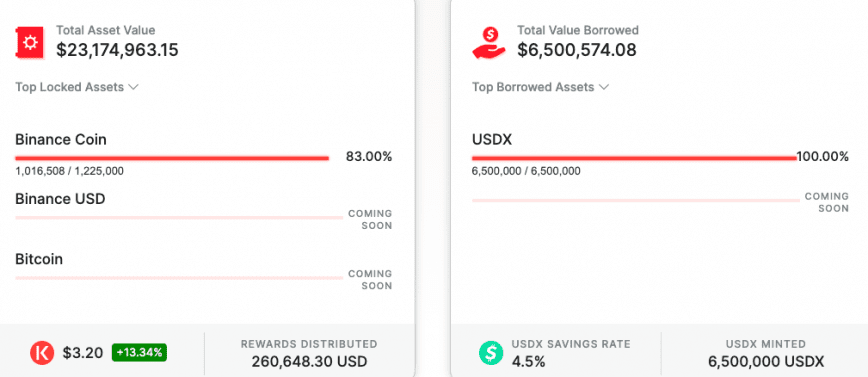Click the USDX 100% progress bar
Image resolution: width=868 pixels, height=377 pixels.
pyautogui.click(x=634, y=158)
